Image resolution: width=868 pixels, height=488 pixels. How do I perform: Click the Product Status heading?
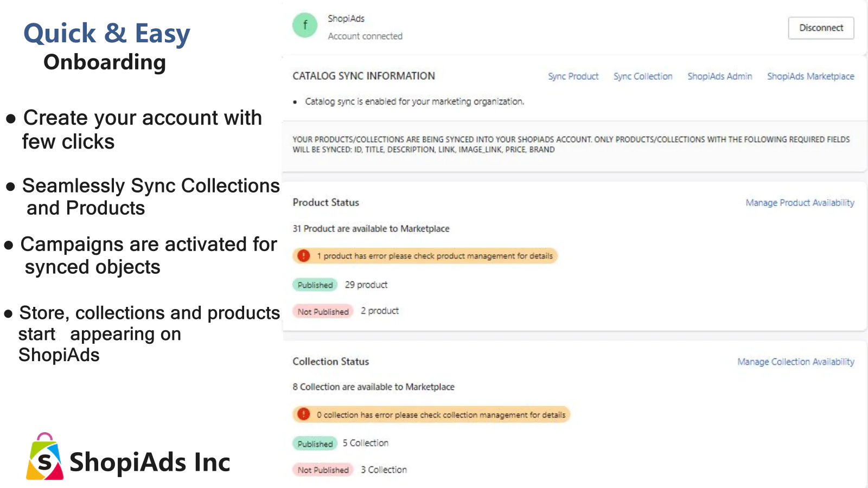tap(325, 202)
